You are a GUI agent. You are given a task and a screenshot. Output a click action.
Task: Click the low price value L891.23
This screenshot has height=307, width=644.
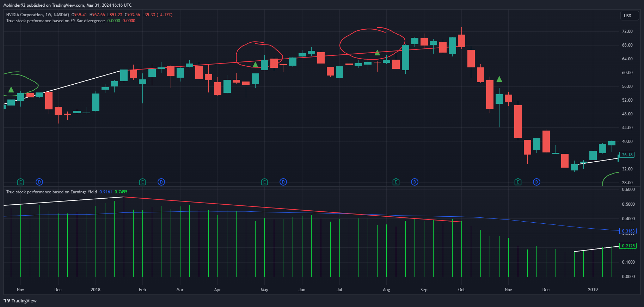115,15
